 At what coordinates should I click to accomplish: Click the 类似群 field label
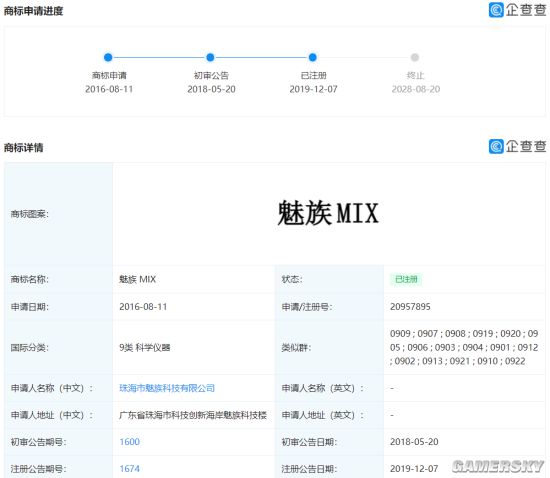pos(296,348)
